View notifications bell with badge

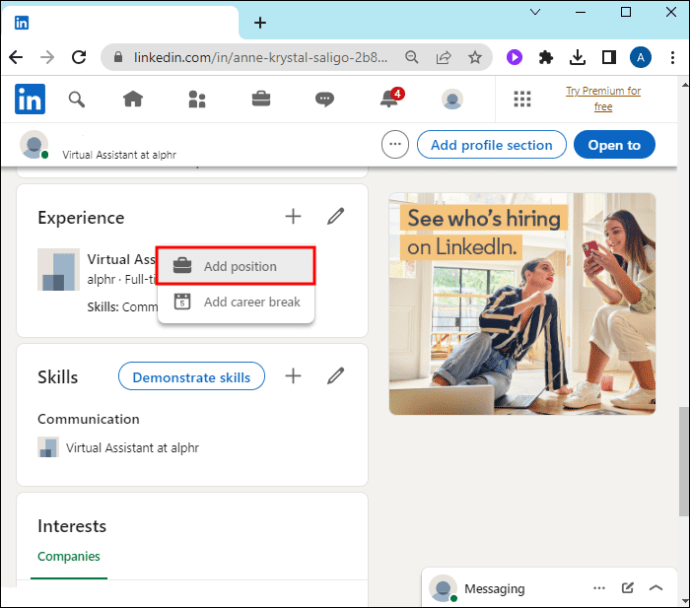[x=391, y=98]
